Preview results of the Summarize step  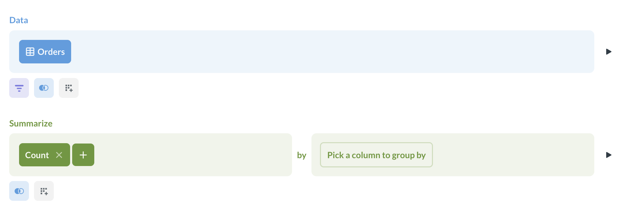pos(609,155)
